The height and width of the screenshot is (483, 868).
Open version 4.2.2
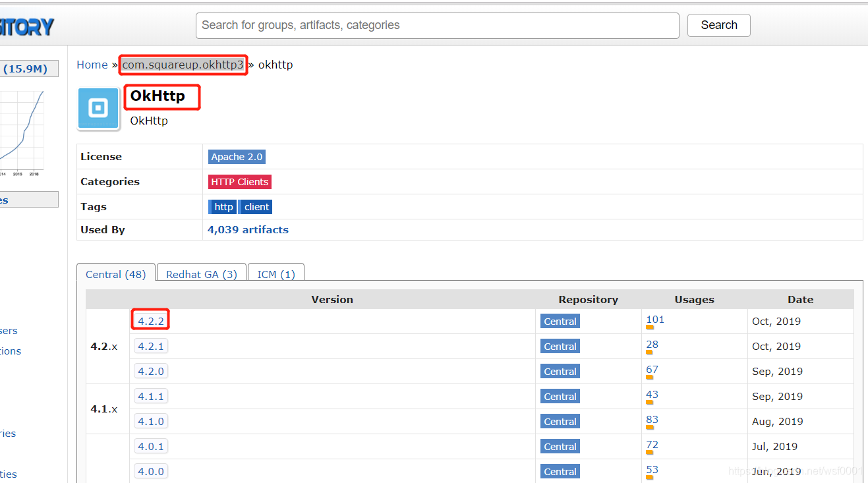[150, 322]
